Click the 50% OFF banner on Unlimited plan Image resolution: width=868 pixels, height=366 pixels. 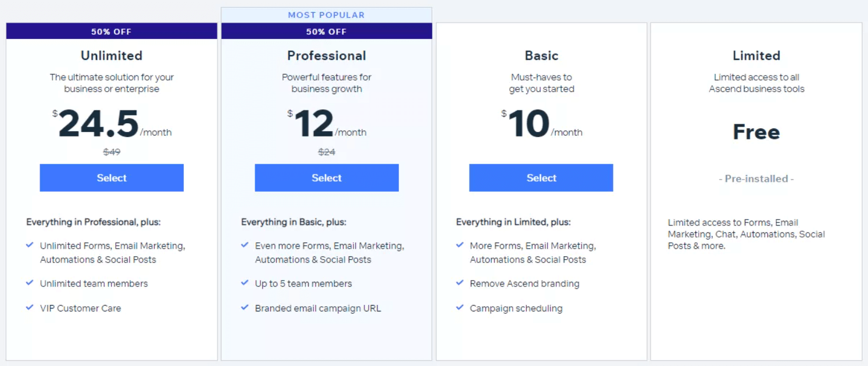111,31
